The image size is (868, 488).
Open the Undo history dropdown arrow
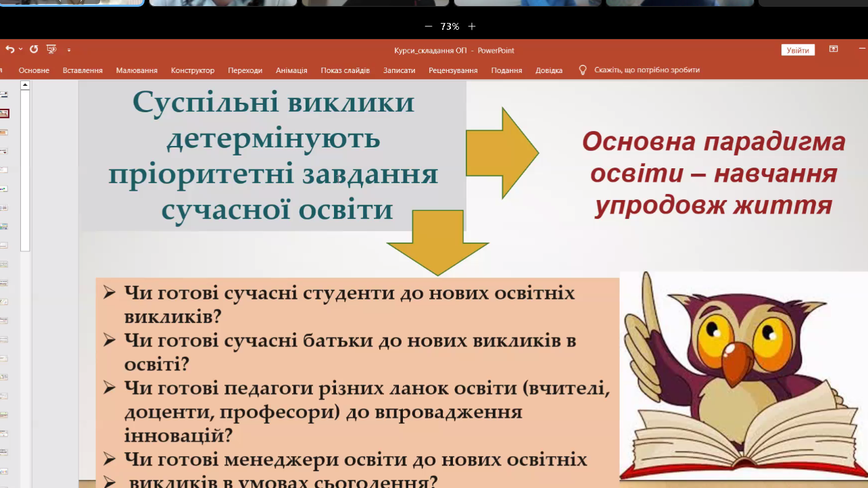coord(21,49)
